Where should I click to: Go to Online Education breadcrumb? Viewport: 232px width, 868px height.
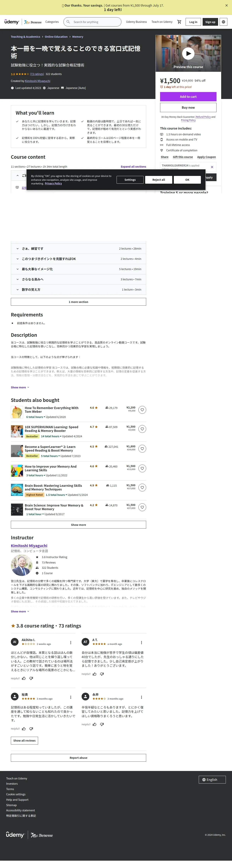click(56, 37)
